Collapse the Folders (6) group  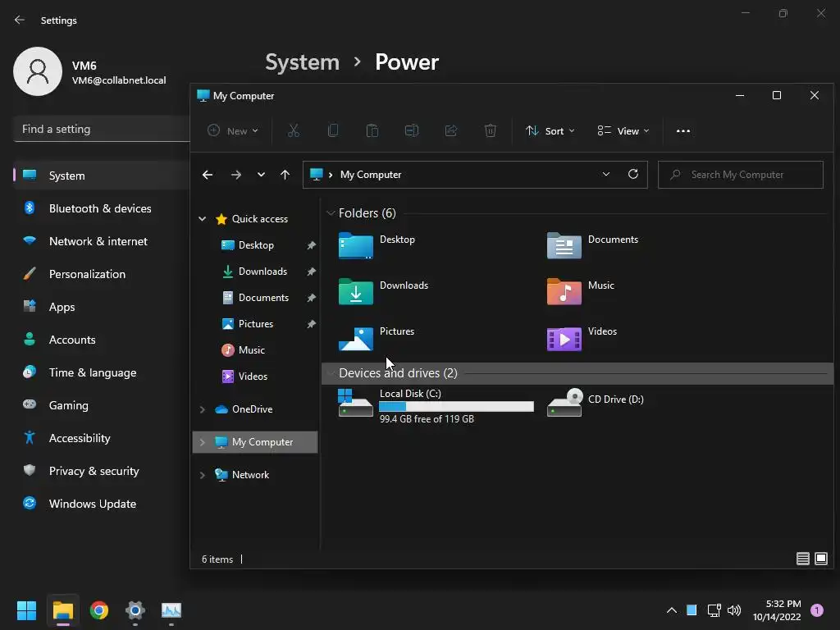(331, 213)
